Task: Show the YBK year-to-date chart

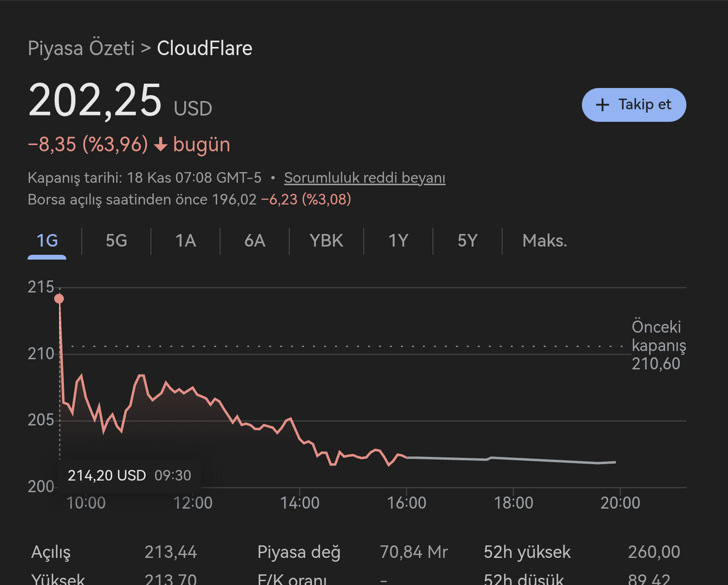Action: [327, 240]
